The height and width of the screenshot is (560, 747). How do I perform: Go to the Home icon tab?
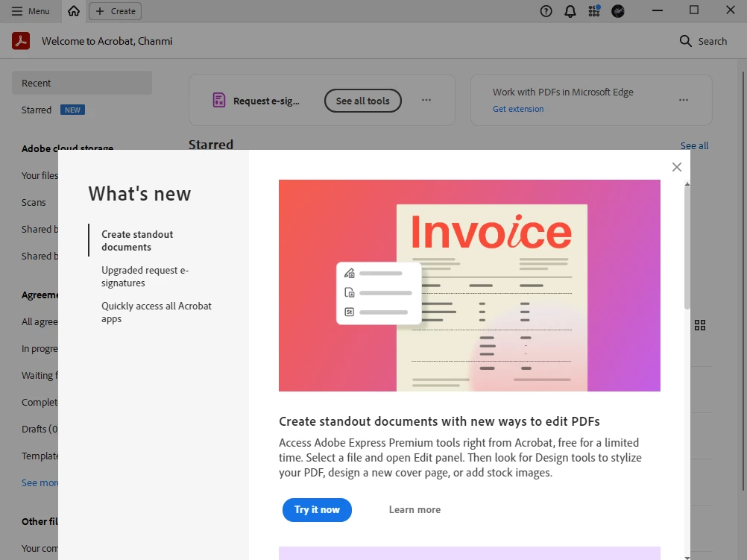pos(73,11)
